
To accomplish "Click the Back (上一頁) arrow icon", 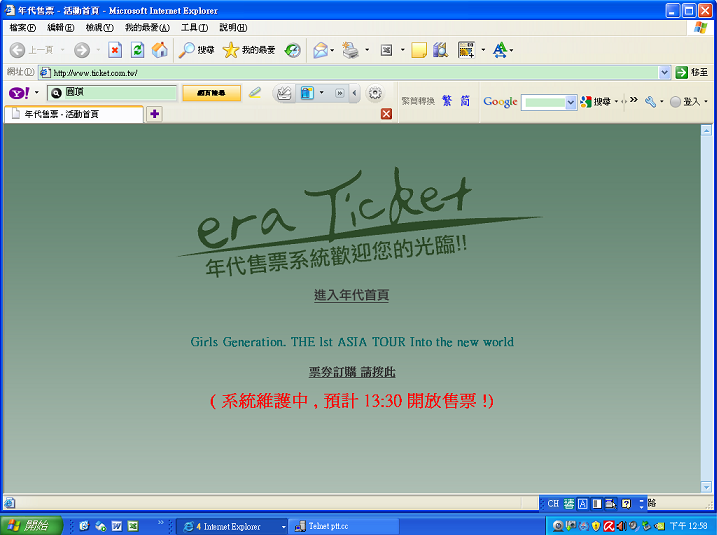I will click(17, 50).
